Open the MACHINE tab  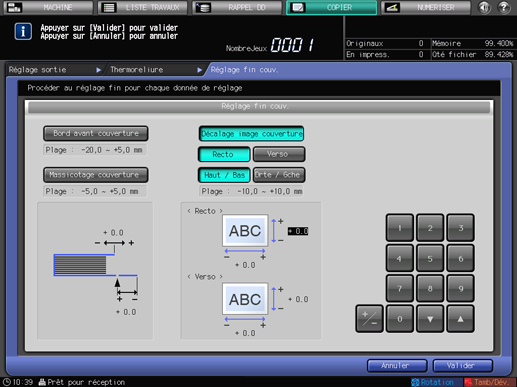pos(48,7)
